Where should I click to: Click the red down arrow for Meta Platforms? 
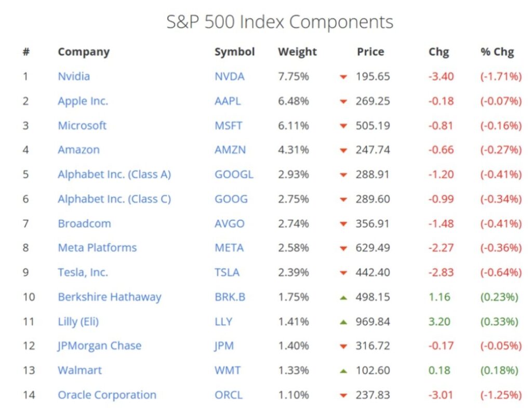click(x=343, y=248)
